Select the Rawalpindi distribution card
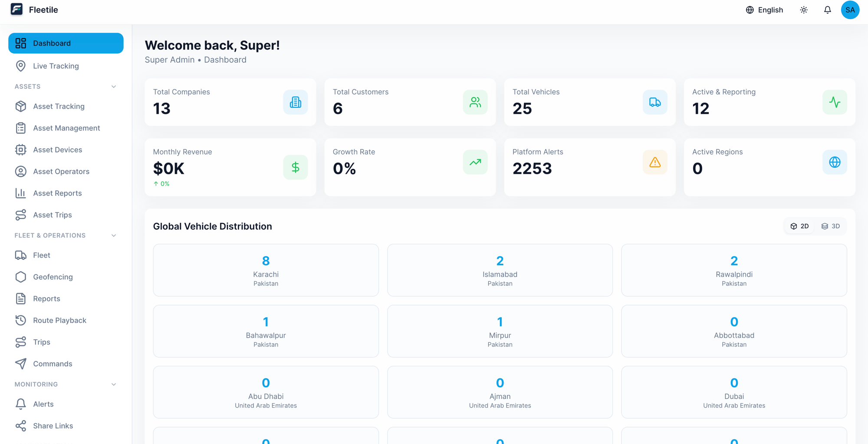 pyautogui.click(x=734, y=270)
